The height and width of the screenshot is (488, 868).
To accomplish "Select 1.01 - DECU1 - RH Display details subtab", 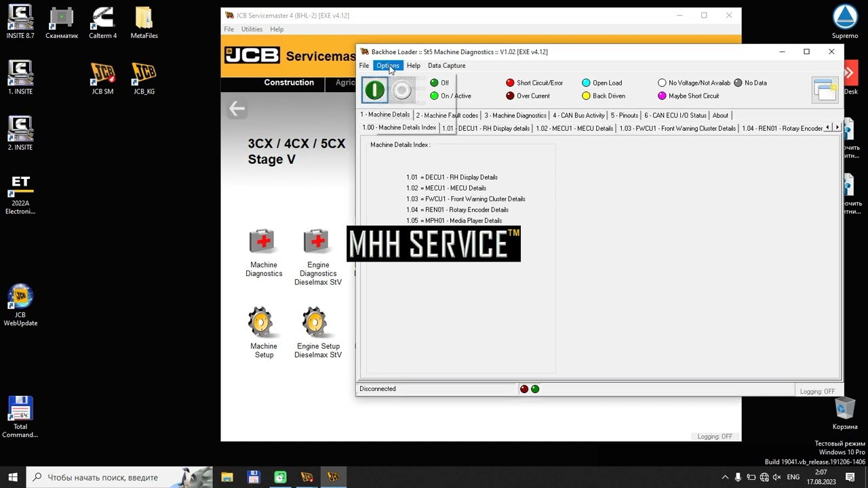I will click(x=486, y=128).
